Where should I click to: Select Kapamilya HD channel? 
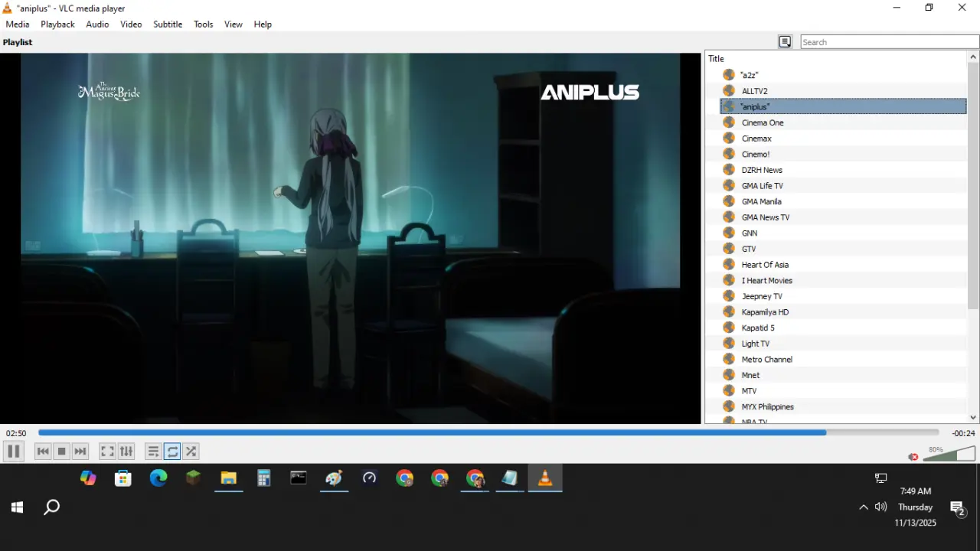click(843, 312)
